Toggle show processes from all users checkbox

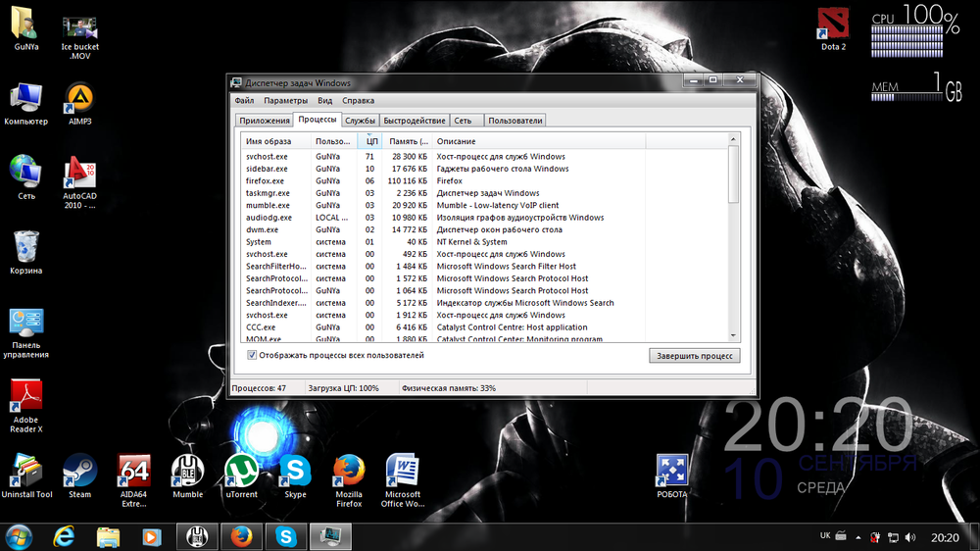252,355
